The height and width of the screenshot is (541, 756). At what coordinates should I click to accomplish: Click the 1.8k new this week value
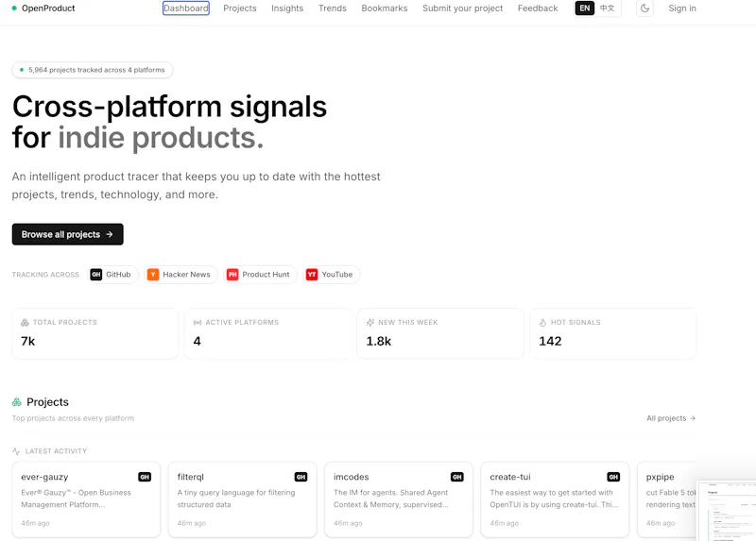pos(379,341)
